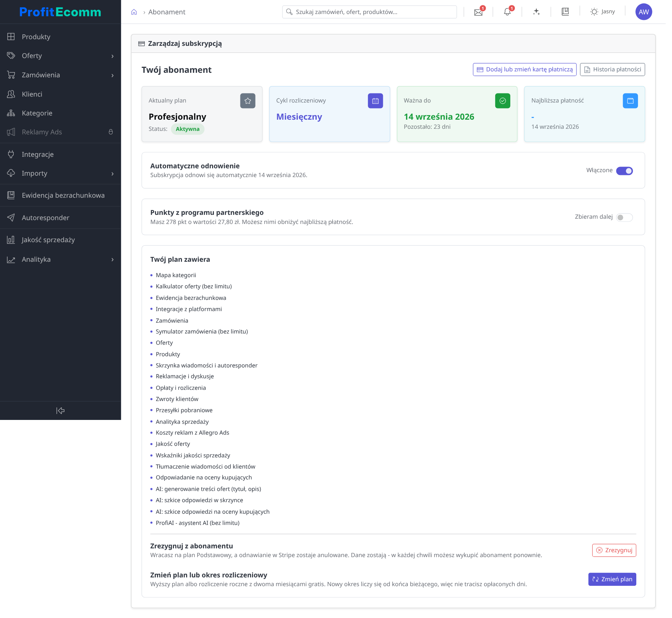The height and width of the screenshot is (618, 672).
Task: Expand the Importy submenu chevron
Action: 112,174
